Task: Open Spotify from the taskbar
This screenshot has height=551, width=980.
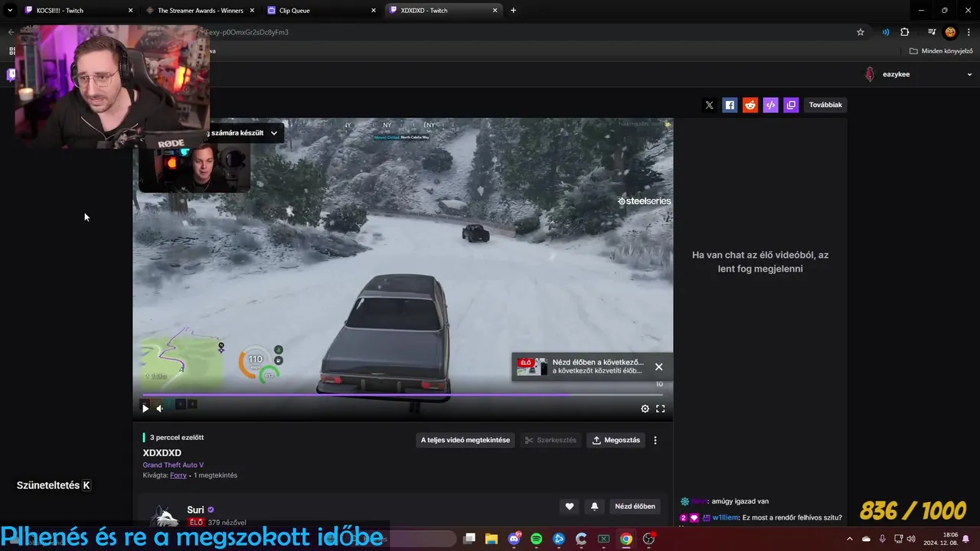Action: pyautogui.click(x=537, y=539)
